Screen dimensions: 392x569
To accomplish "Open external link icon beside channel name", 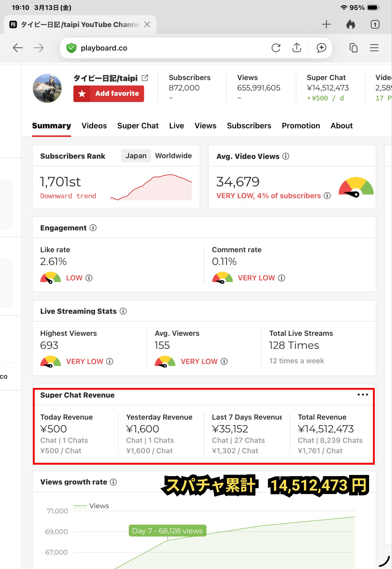I will pos(145,78).
